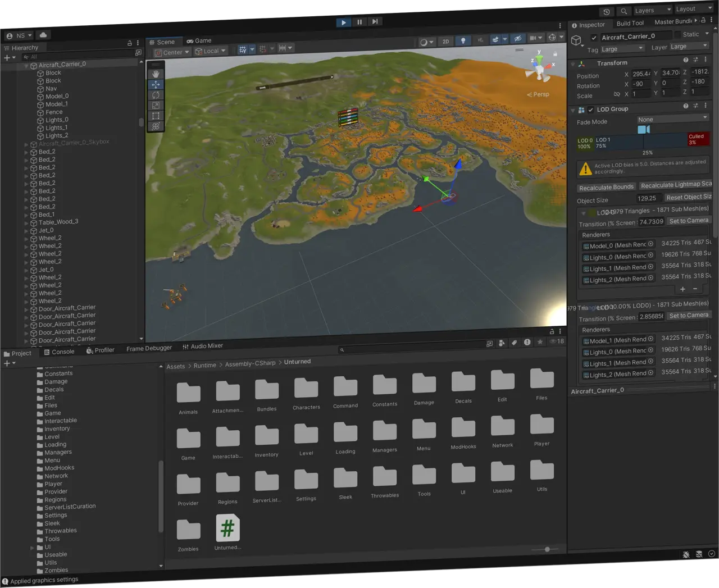Click the Transform component help icon

686,60
